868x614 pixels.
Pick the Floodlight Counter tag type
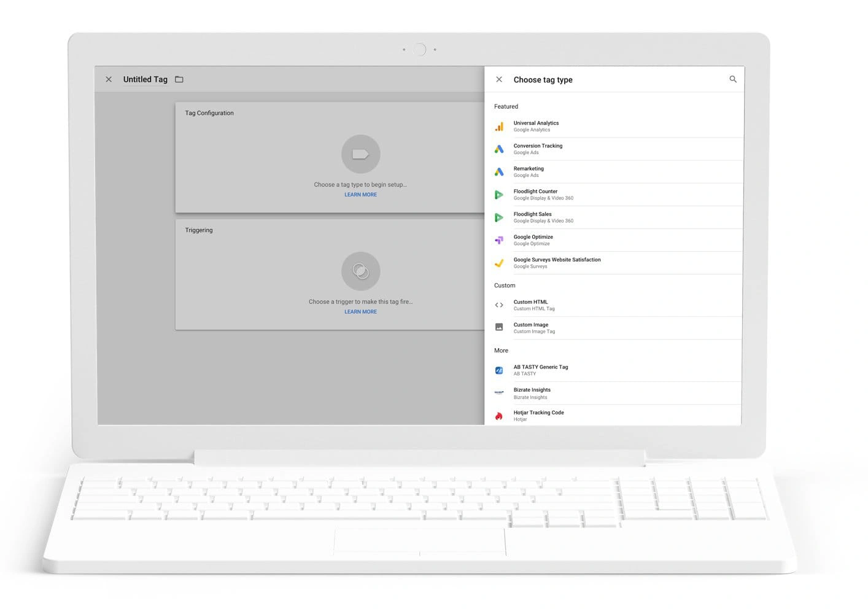[618, 195]
